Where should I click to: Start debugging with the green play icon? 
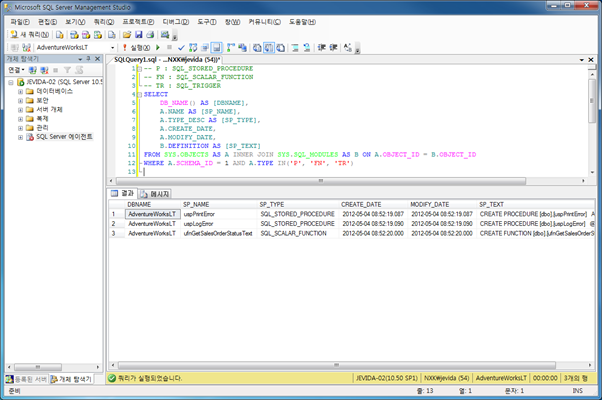(158, 48)
